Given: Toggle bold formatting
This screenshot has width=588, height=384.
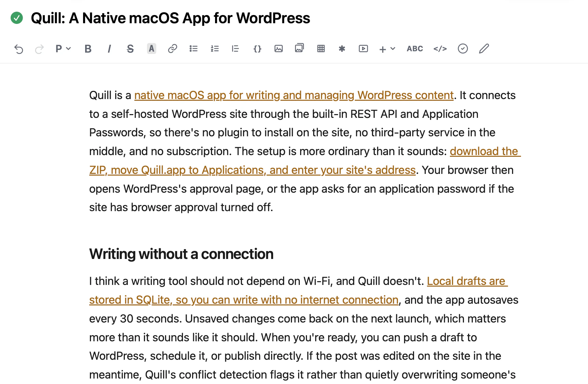Looking at the screenshot, I should tap(88, 49).
